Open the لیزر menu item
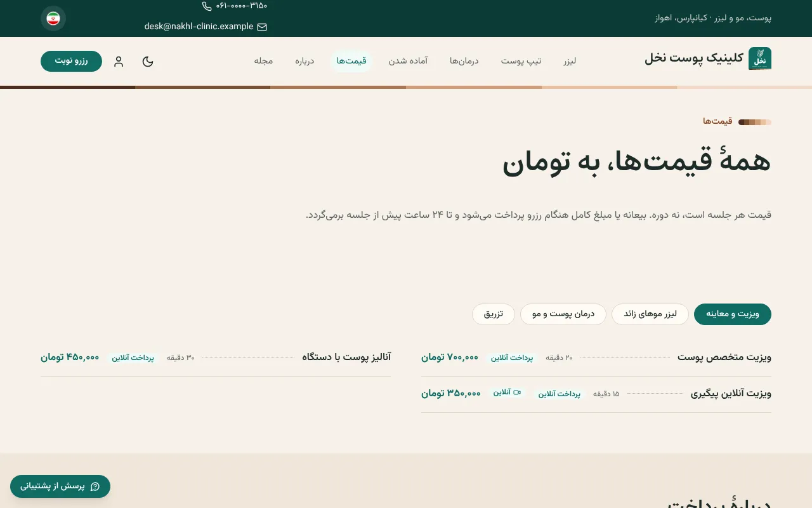This screenshot has width=812, height=508. [570, 61]
